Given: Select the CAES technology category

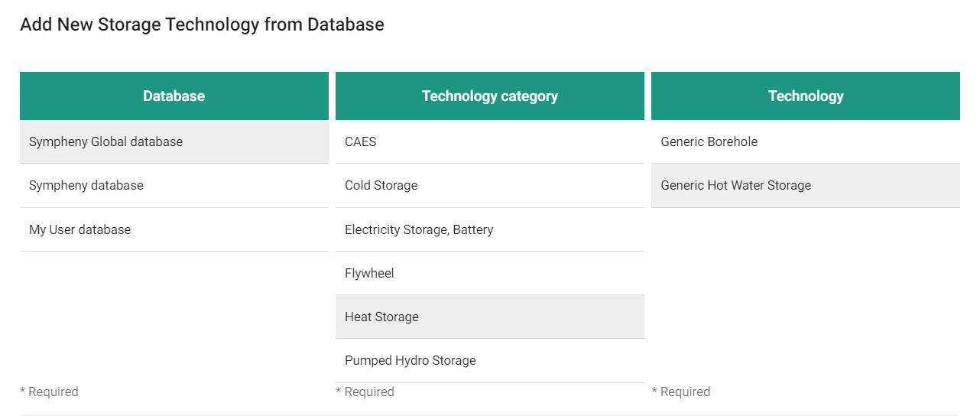Looking at the screenshot, I should pos(361,141).
